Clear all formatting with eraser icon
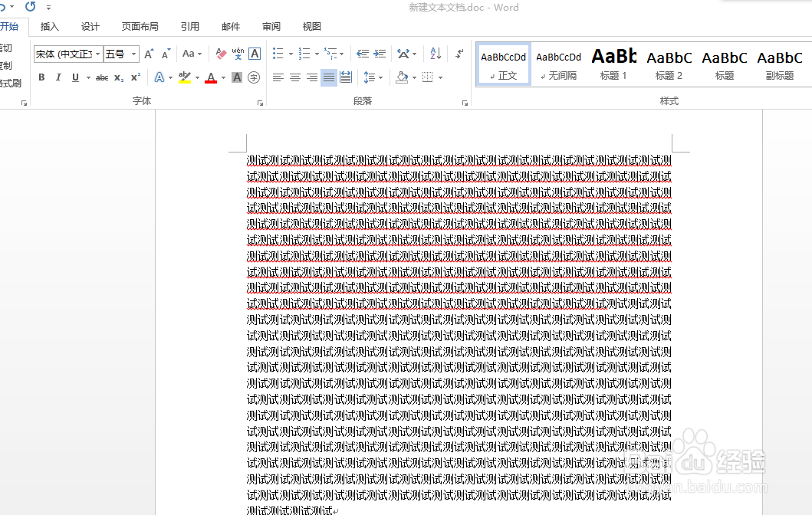This screenshot has height=515, width=812. pyautogui.click(x=221, y=54)
